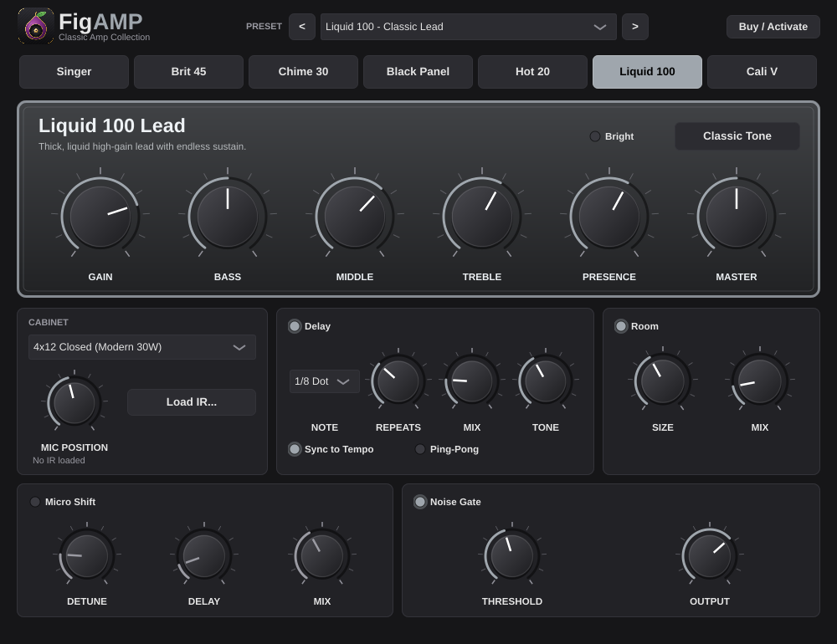Click the BASS knob
Screen dimensions: 837x644
coord(228,216)
